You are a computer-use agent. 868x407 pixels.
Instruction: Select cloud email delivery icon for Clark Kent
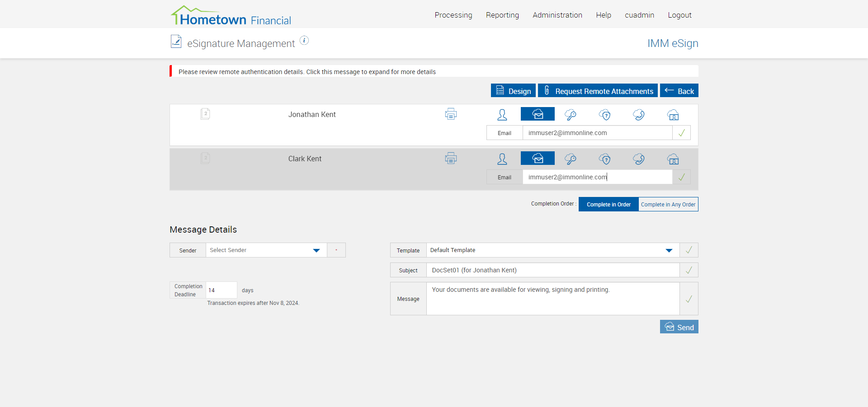tap(538, 159)
